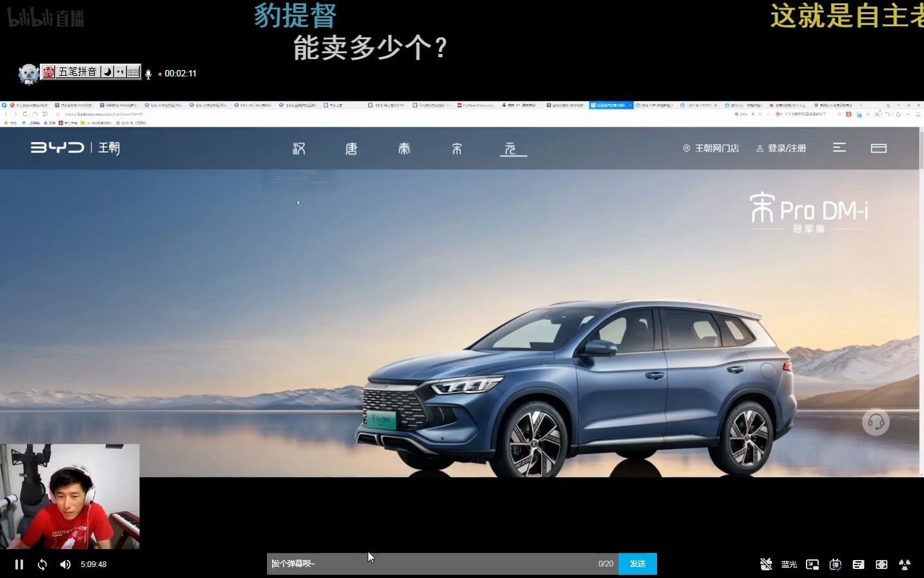Click the browser back arrow
924x578 pixels.
[6, 114]
